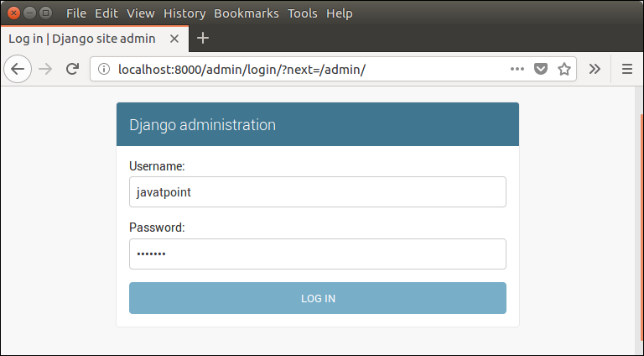Open the Firefox hamburger menu

[626, 69]
